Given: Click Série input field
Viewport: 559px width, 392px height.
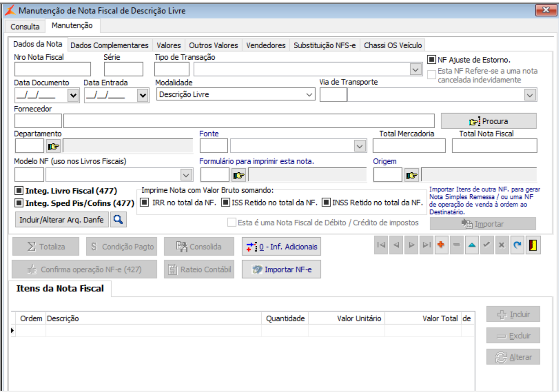Looking at the screenshot, I should (124, 69).
